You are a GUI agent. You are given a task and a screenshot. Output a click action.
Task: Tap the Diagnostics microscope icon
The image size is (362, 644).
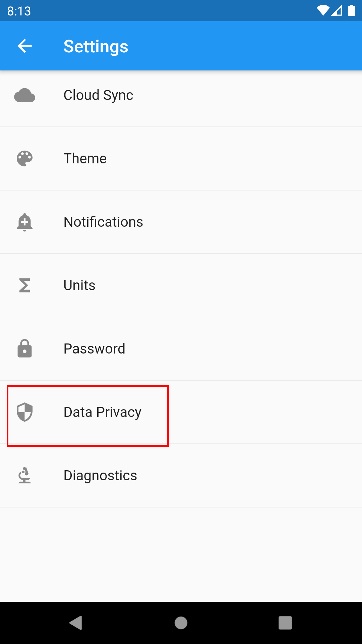tap(24, 475)
